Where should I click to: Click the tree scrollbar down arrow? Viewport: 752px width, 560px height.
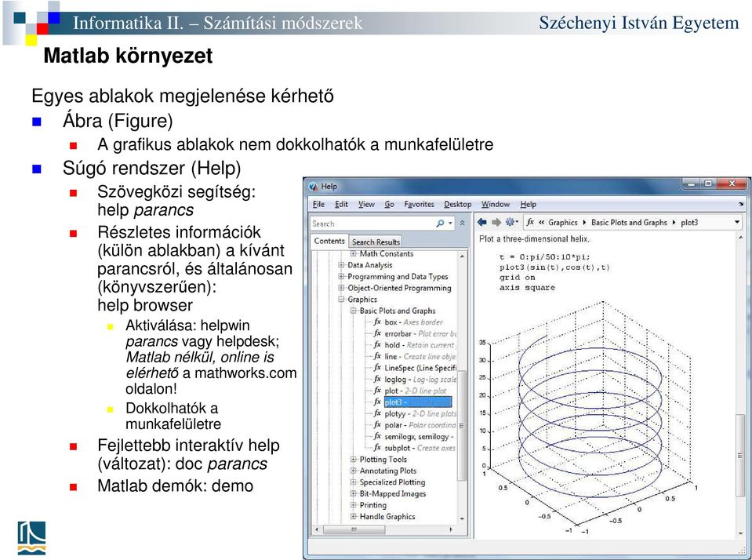click(x=462, y=518)
